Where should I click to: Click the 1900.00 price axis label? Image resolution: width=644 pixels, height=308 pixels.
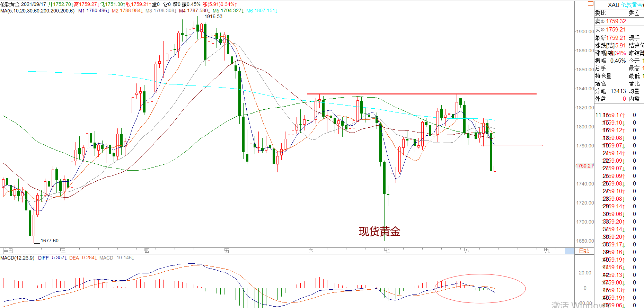point(585,31)
